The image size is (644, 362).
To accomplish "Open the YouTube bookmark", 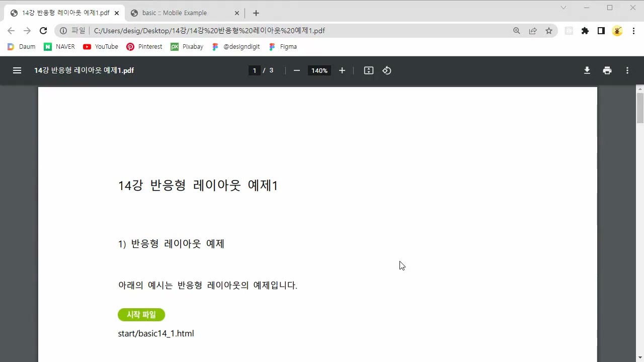I will point(101,47).
